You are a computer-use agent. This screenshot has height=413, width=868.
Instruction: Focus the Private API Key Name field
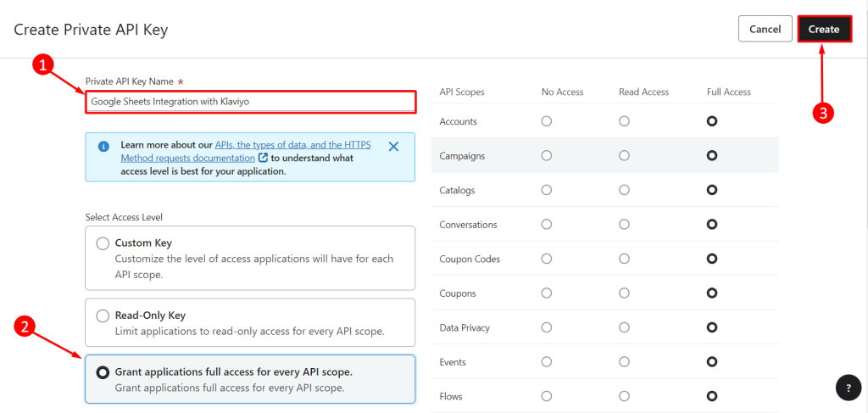click(250, 102)
